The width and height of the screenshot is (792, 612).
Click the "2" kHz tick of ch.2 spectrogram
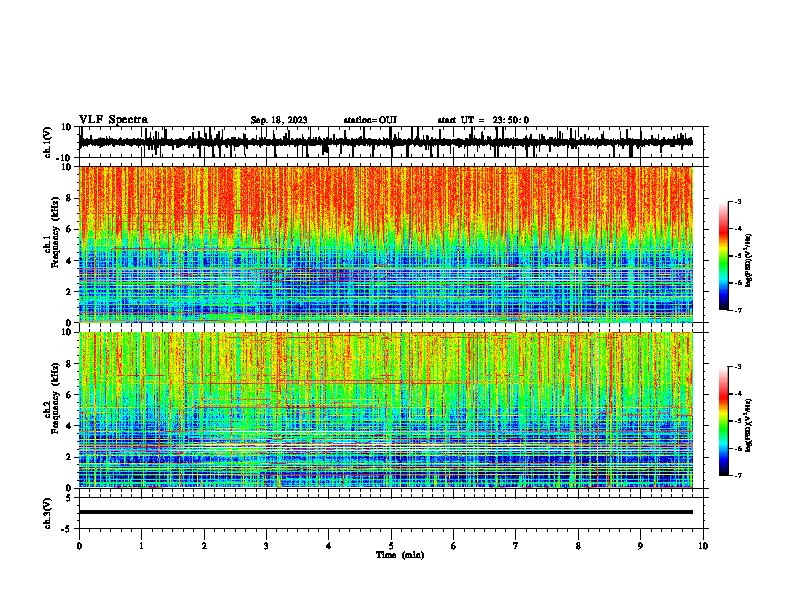(70, 457)
